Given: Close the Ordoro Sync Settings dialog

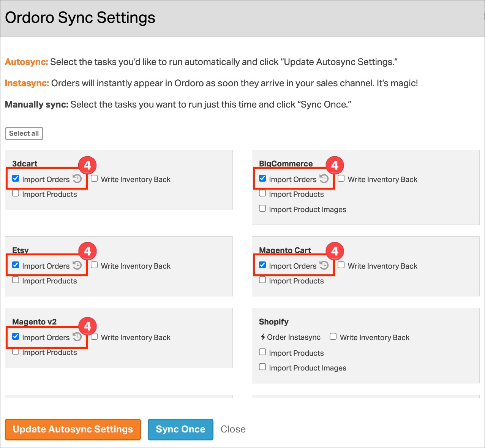Looking at the screenshot, I should tap(233, 429).
